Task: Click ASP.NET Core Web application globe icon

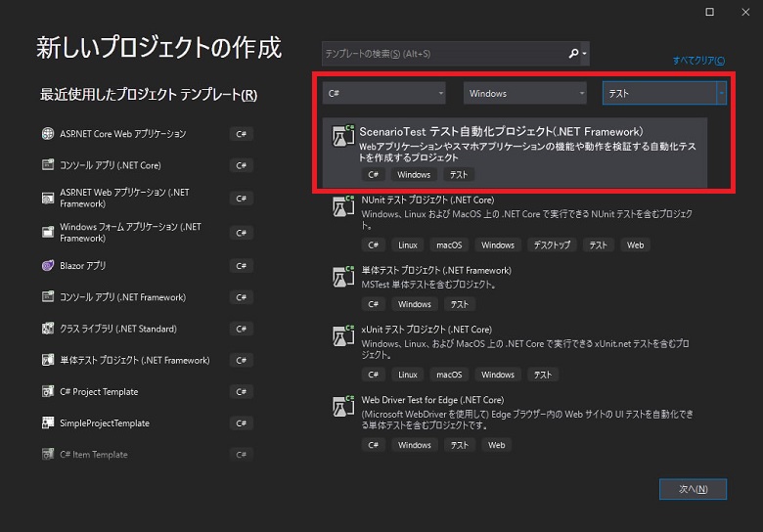Action: pyautogui.click(x=48, y=133)
